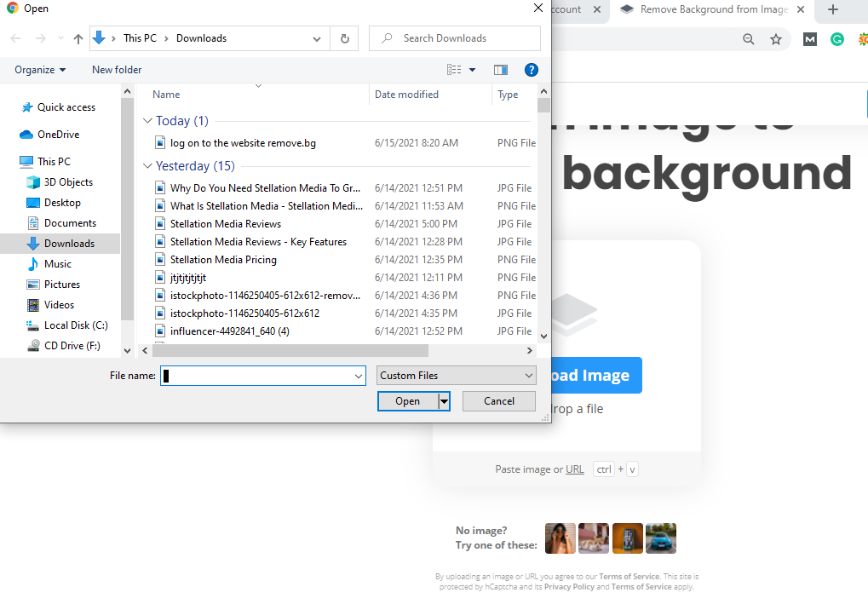Open the Grammarly extension icon
868x604 pixels.
[x=836, y=39]
